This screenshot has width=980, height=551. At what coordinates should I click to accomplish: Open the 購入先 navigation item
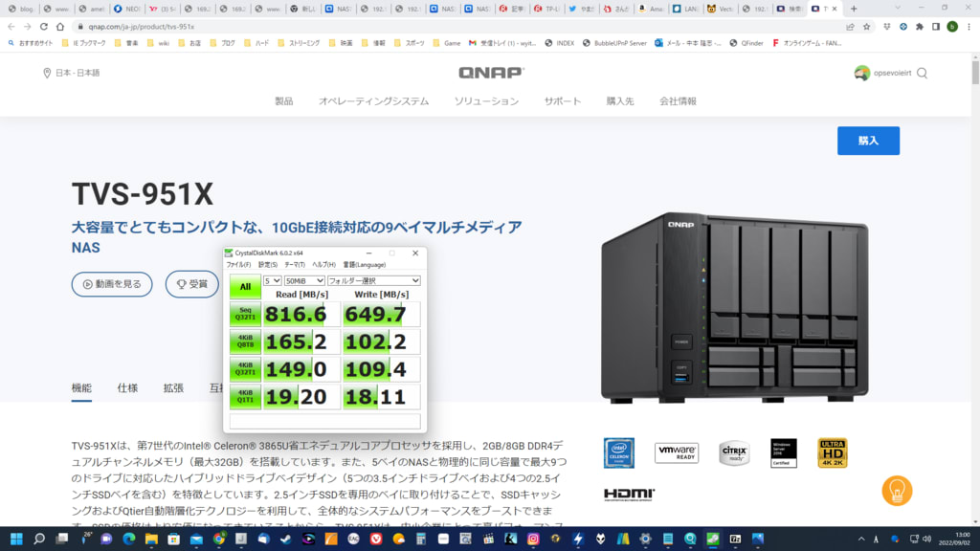tap(620, 101)
